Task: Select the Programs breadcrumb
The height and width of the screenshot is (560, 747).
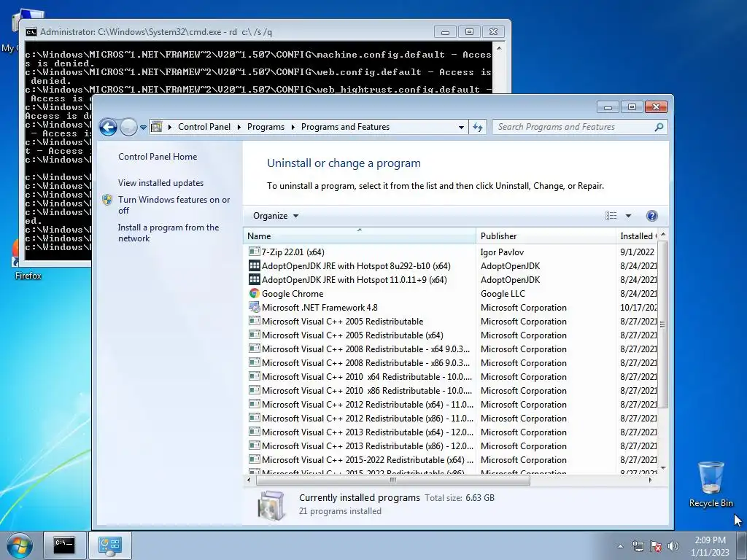Action: [266, 127]
